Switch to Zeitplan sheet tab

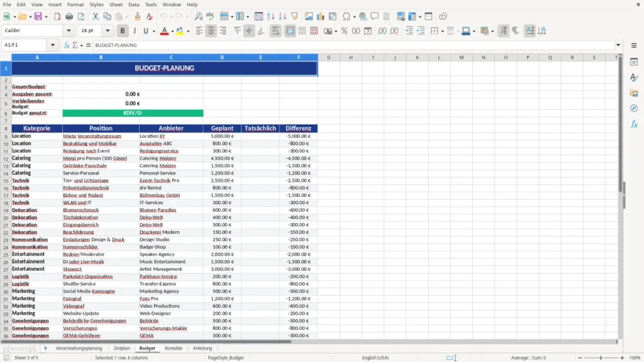121,348
